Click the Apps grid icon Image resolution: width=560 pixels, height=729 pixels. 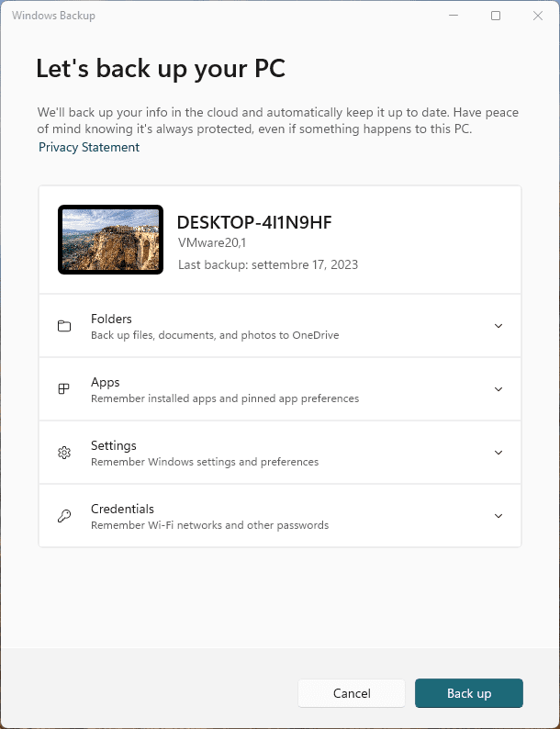click(63, 389)
